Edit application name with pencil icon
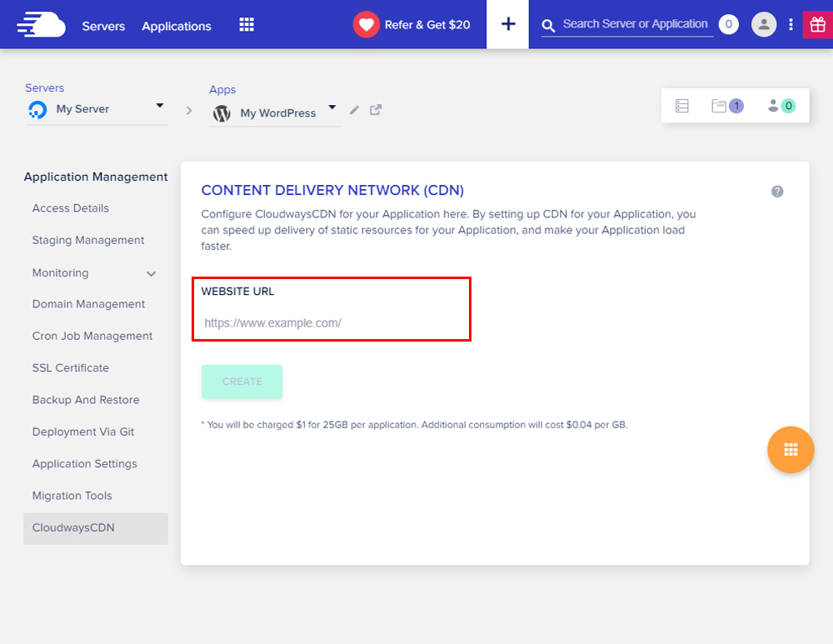The image size is (833, 644). pyautogui.click(x=354, y=110)
